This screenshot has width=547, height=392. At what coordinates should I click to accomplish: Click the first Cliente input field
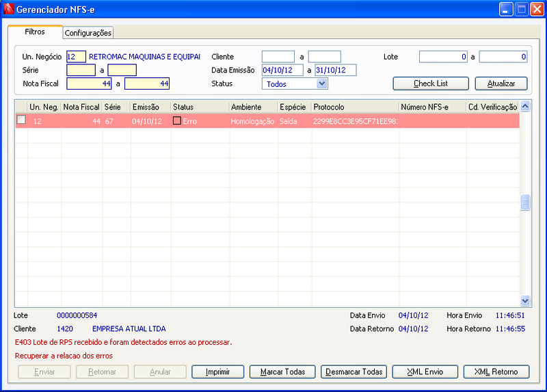278,57
